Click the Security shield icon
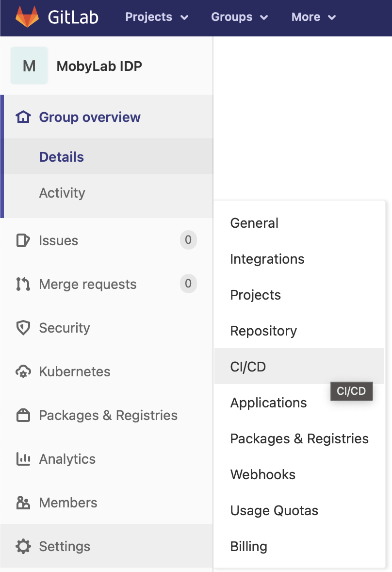 (x=23, y=328)
